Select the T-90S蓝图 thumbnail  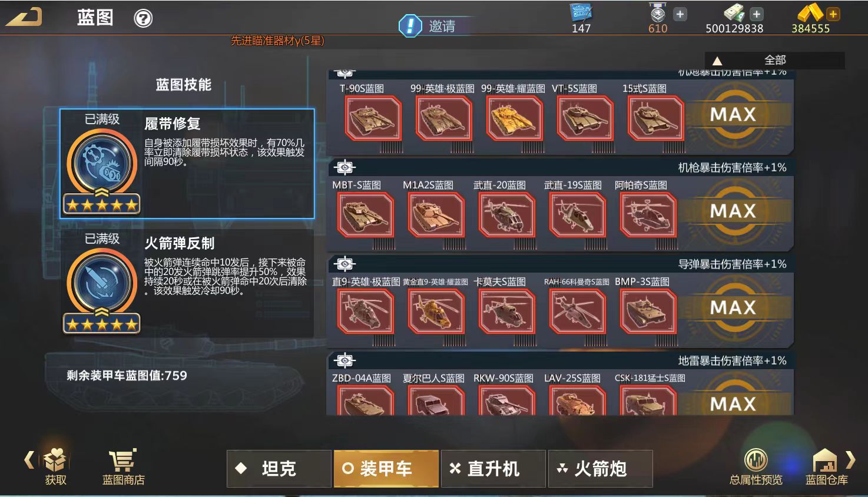[373, 118]
